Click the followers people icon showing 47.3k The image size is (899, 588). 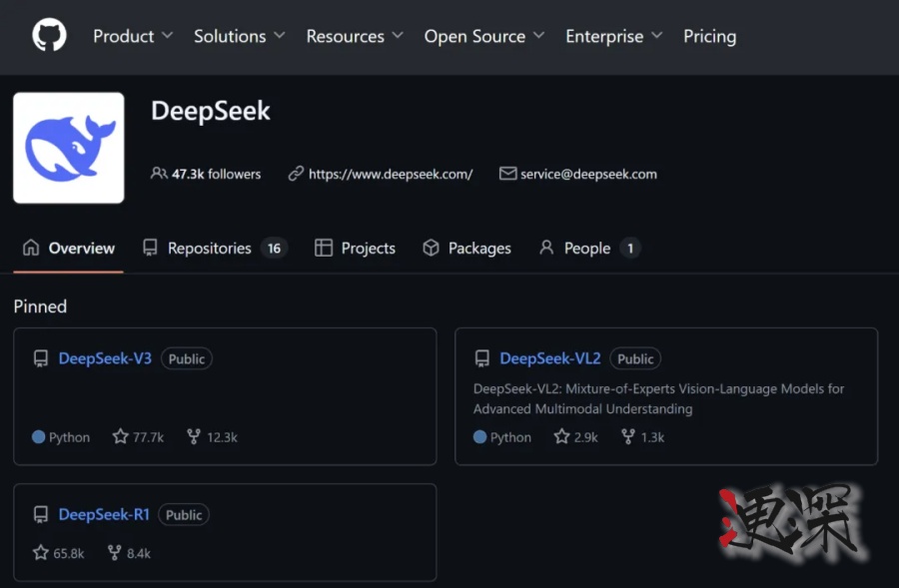158,173
